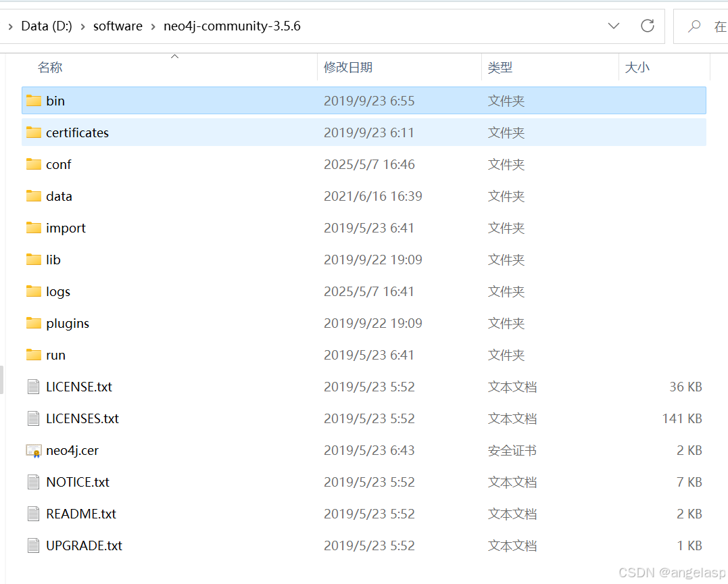Select the data folder name
The image size is (728, 584).
point(59,197)
